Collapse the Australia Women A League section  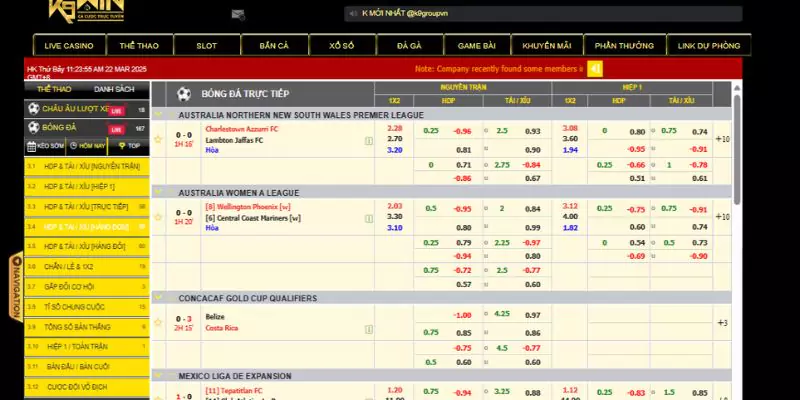[159, 192]
